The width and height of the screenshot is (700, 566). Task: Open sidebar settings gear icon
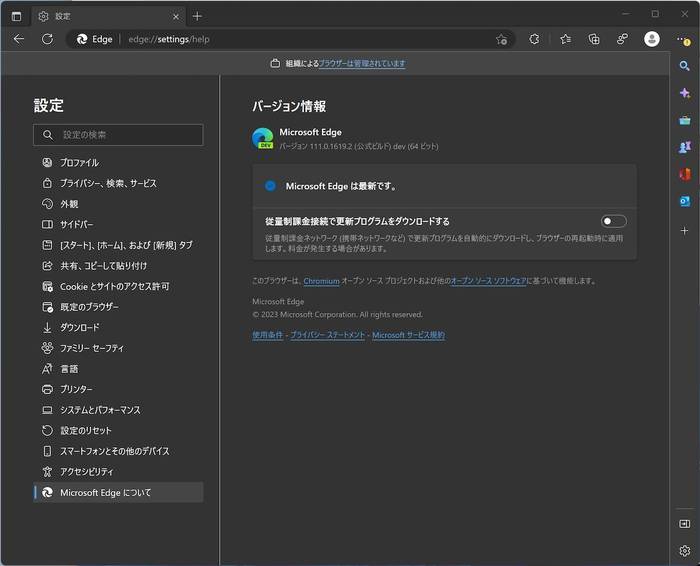pos(684,551)
